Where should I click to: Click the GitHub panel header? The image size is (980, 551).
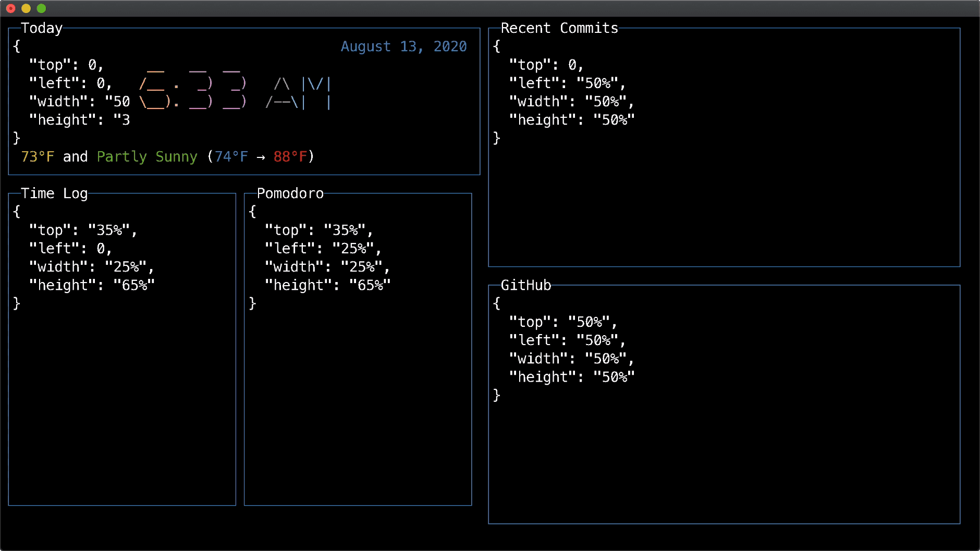tap(525, 286)
